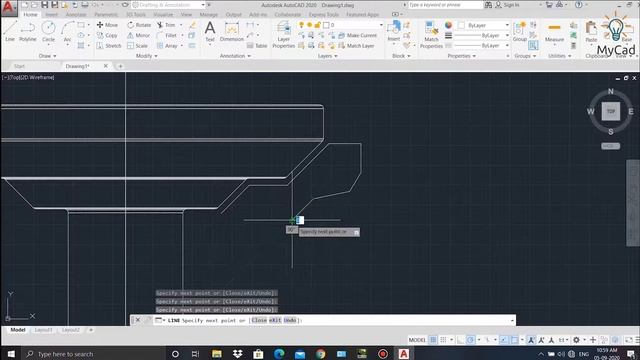Screen dimensions: 640x360
Task: Open the Drafting & Annotation workspace dropdown
Action: coord(168,5)
